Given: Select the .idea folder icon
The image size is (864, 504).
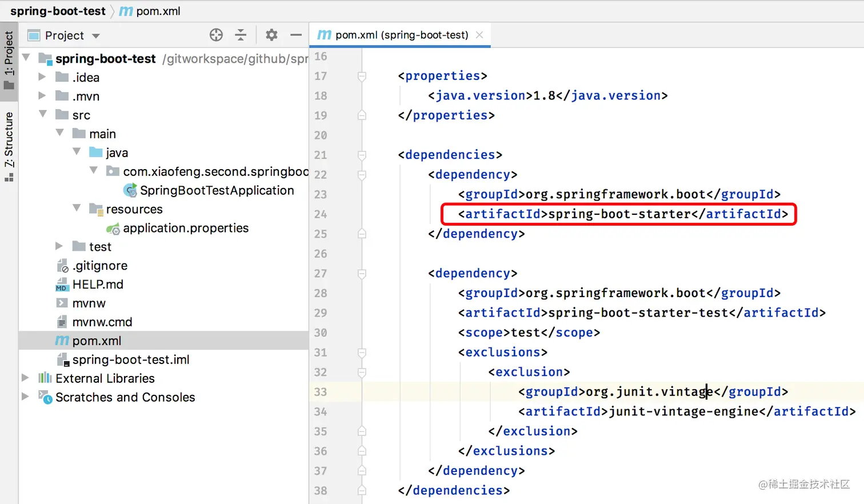Looking at the screenshot, I should point(62,77).
